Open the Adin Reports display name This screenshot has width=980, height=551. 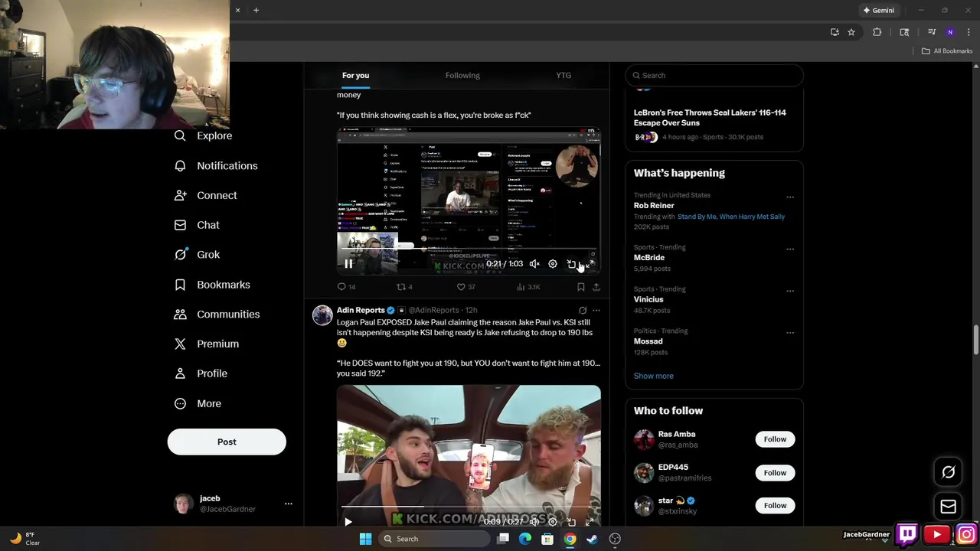point(361,310)
